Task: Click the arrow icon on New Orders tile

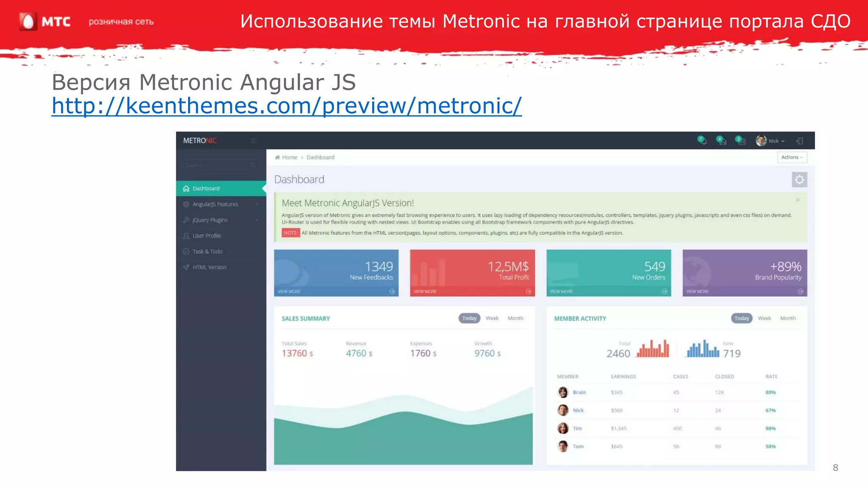Action: click(x=665, y=291)
